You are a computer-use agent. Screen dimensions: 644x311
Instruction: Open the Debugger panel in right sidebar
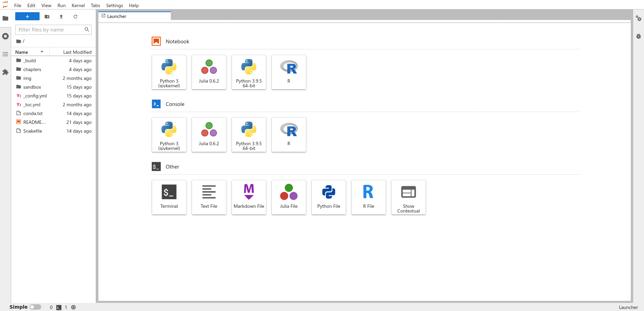coord(638,36)
